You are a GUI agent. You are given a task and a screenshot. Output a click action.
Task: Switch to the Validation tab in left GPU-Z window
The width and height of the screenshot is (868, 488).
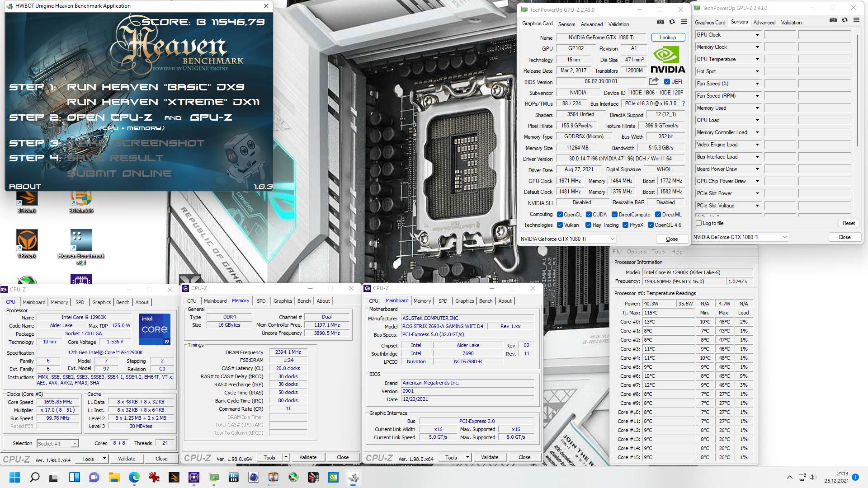tap(618, 24)
